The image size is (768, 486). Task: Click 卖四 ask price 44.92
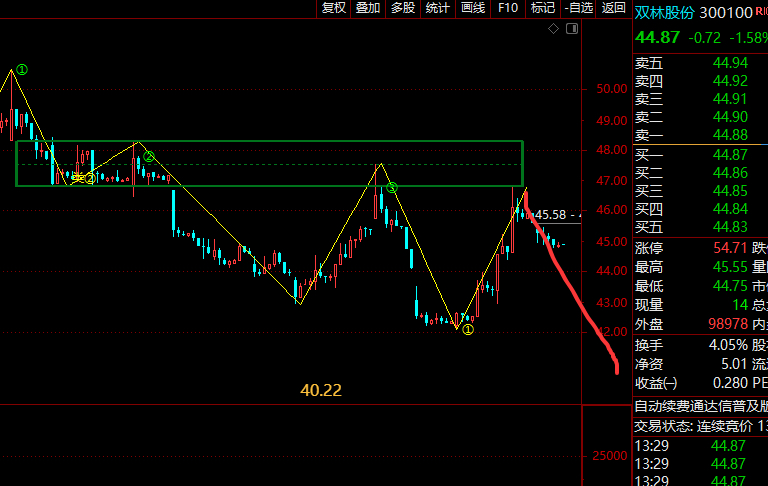coord(730,81)
